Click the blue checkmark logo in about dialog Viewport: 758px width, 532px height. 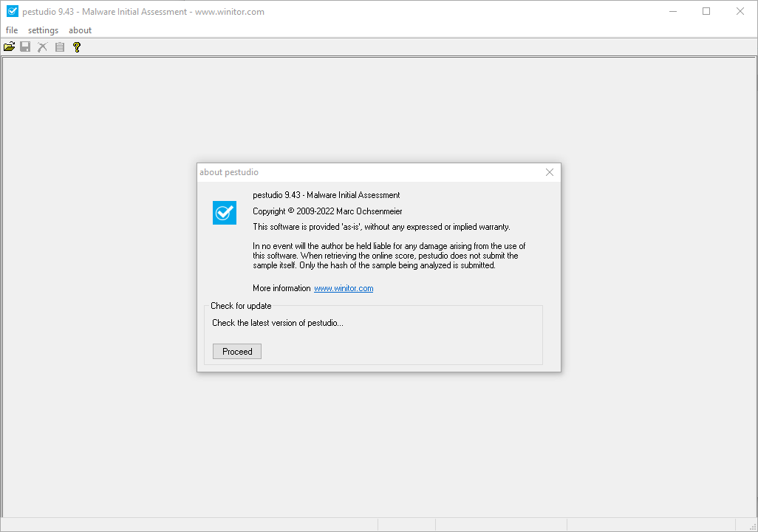point(225,213)
